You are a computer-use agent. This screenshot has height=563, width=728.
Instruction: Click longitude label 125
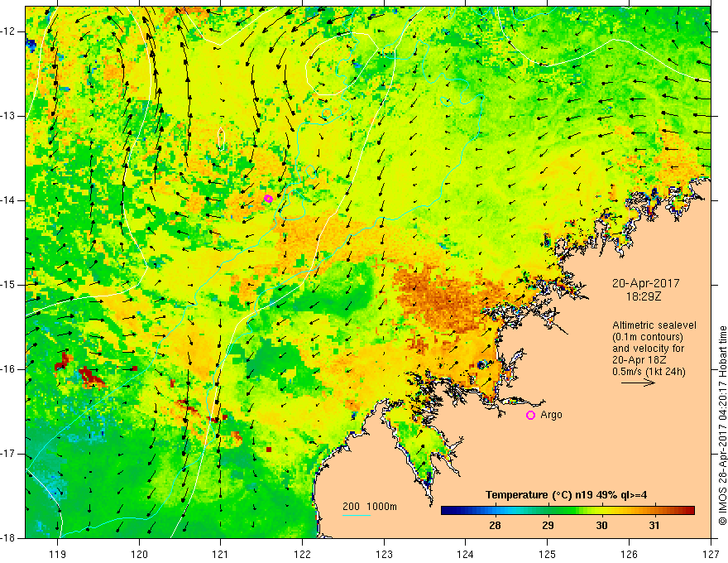[x=548, y=554]
